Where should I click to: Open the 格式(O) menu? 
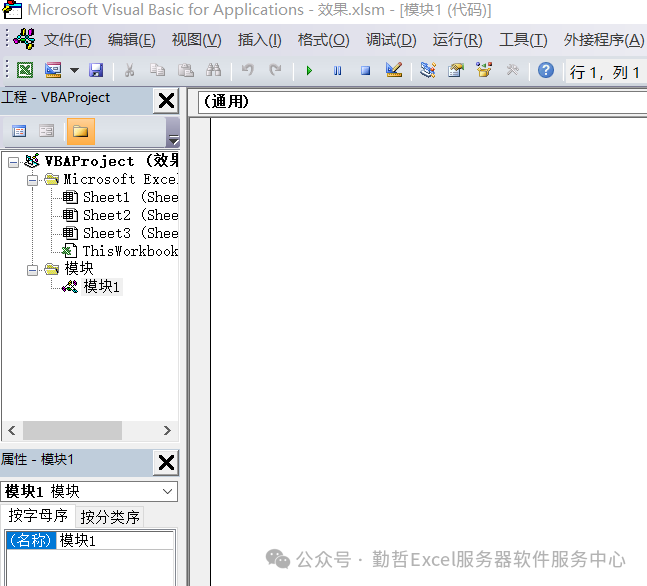coord(324,40)
